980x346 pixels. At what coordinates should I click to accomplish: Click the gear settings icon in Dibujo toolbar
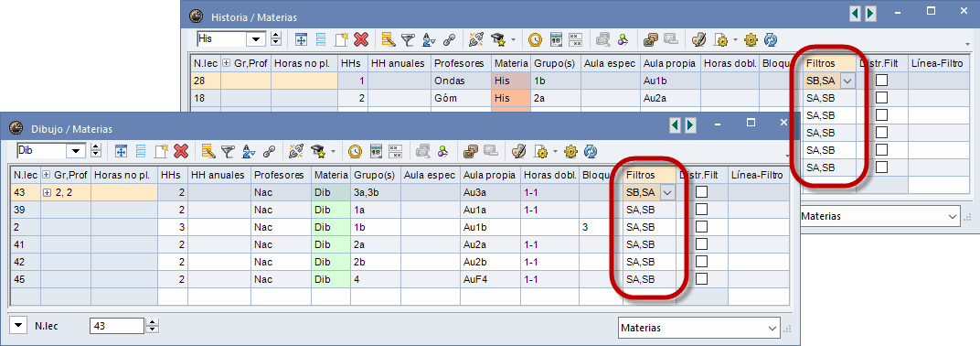click(570, 151)
